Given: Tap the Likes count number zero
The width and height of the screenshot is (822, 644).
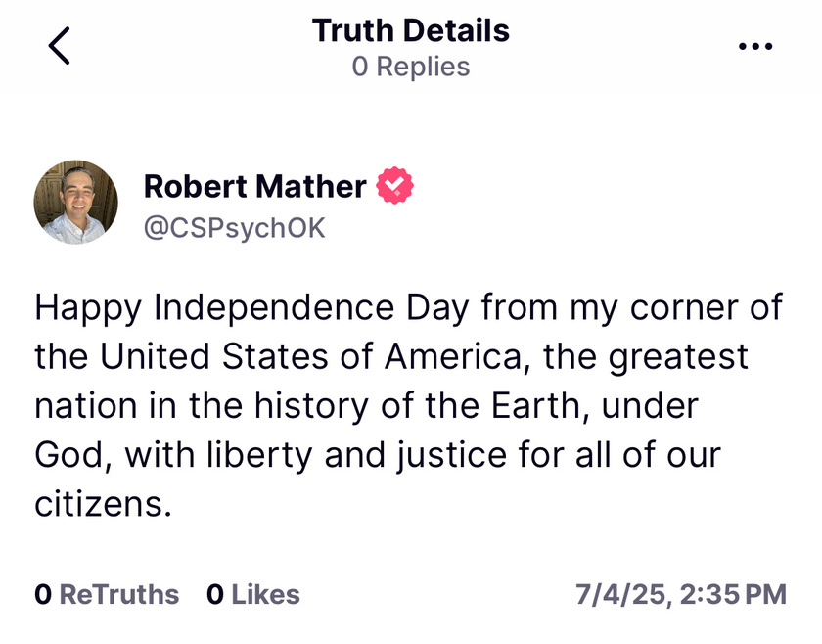Looking at the screenshot, I should pyautogui.click(x=215, y=595).
